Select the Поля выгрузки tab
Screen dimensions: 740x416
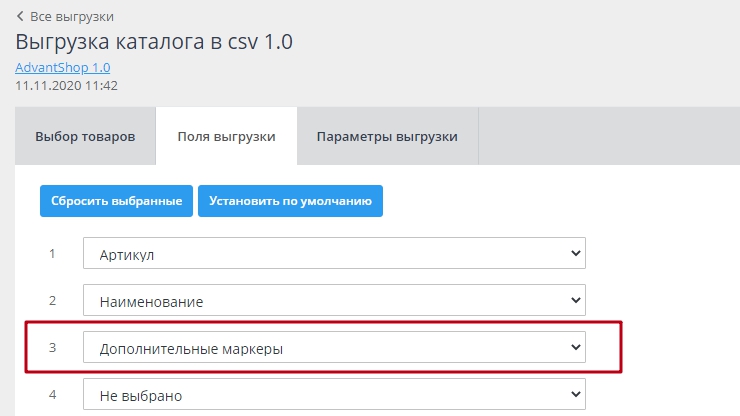click(226, 137)
